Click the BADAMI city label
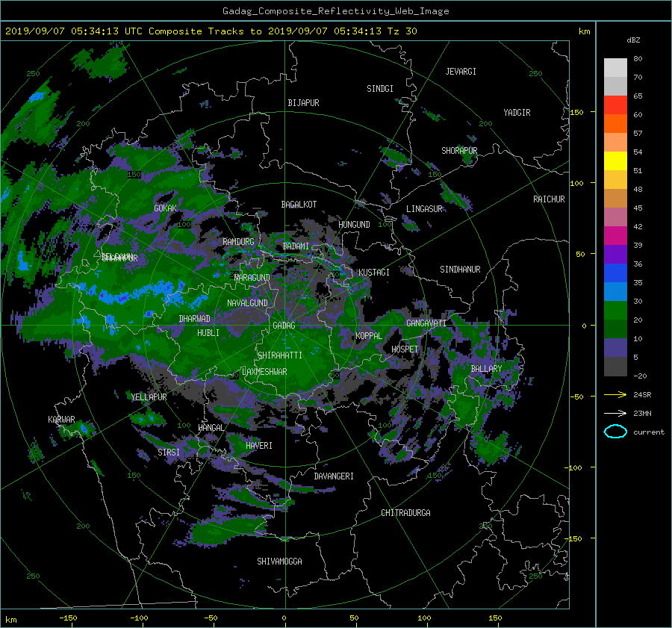 tap(296, 246)
